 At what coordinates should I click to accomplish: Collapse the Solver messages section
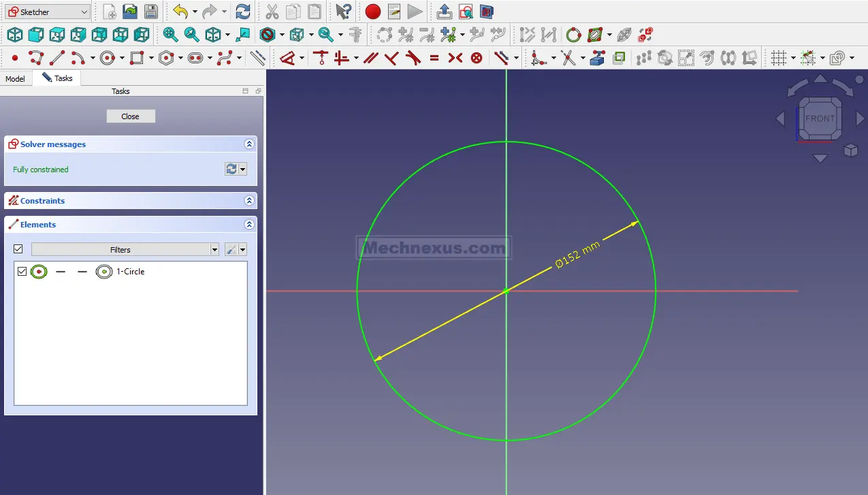point(249,144)
